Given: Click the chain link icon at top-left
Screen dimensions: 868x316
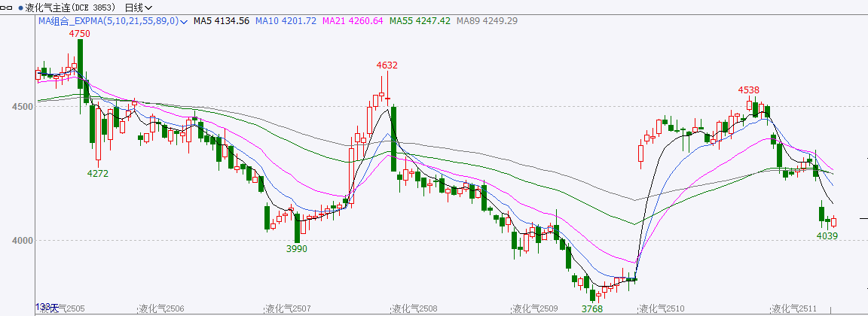Looking at the screenshot, I should click(x=8, y=8).
